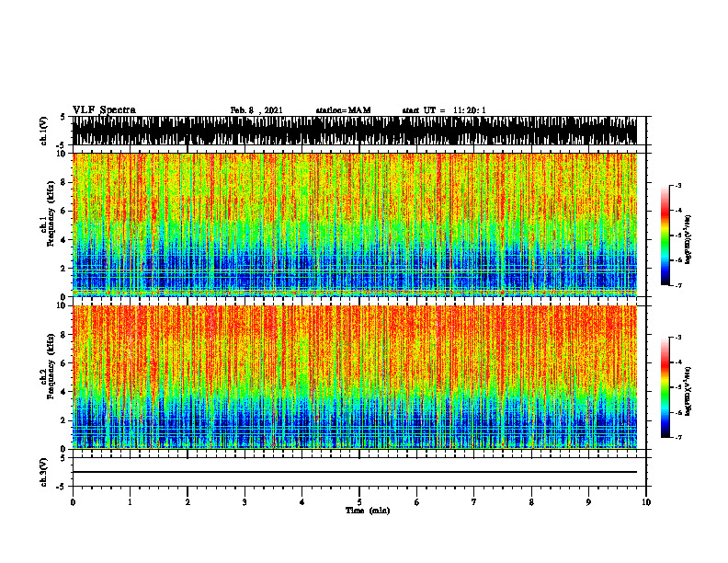Viewport: 728px width, 563px height.
Task: Click the "ch.1(V)" waveform axis label
Action: 44,131
